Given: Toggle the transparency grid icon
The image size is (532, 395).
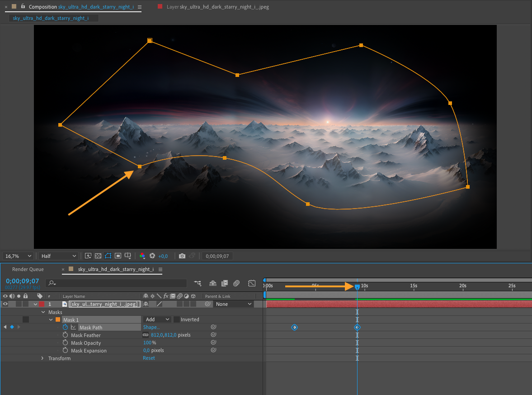Looking at the screenshot, I should point(98,256).
